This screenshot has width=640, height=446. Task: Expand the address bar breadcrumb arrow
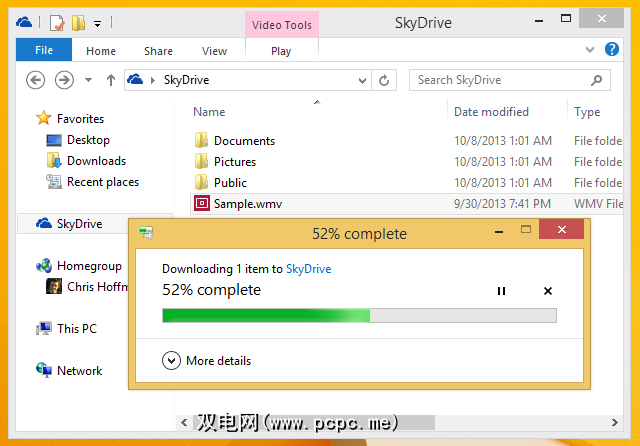(153, 80)
